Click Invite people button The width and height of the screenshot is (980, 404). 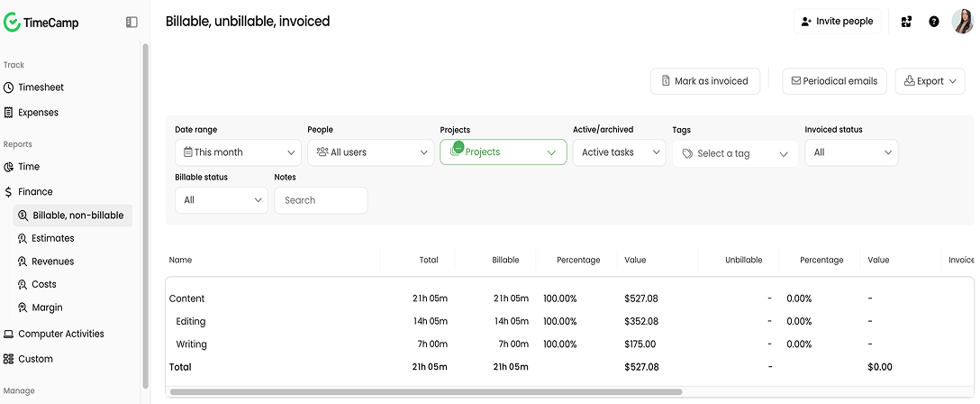(x=837, y=22)
